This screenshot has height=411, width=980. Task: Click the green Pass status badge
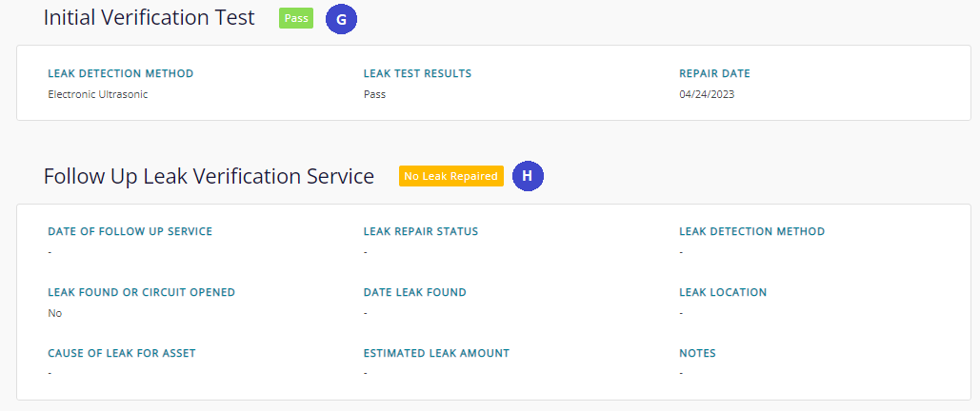point(296,18)
